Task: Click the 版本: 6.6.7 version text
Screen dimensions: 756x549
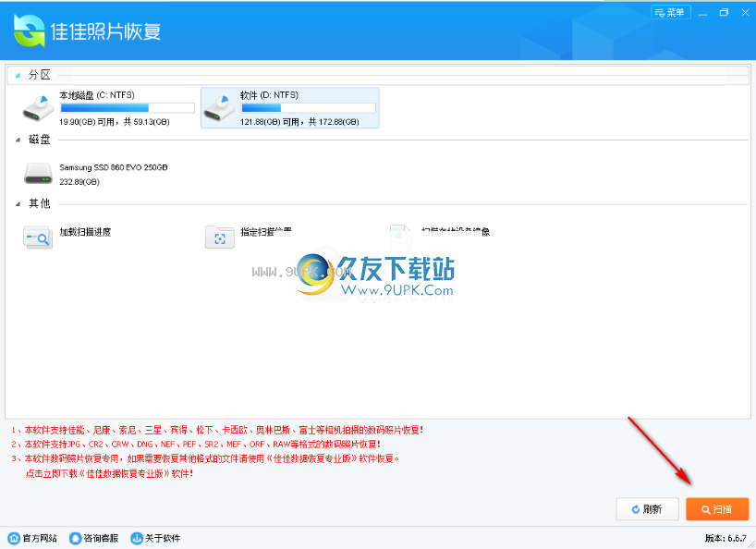Action: 726,538
